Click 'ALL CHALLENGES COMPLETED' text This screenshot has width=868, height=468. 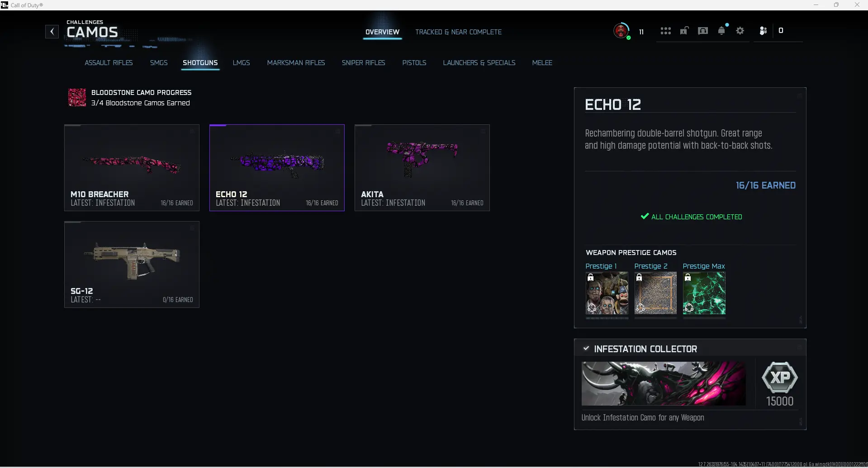697,217
